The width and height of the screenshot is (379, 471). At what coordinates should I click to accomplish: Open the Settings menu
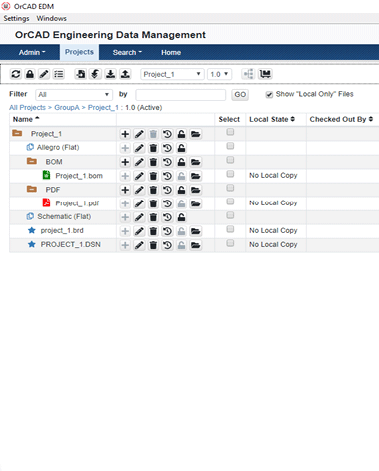pos(16,18)
